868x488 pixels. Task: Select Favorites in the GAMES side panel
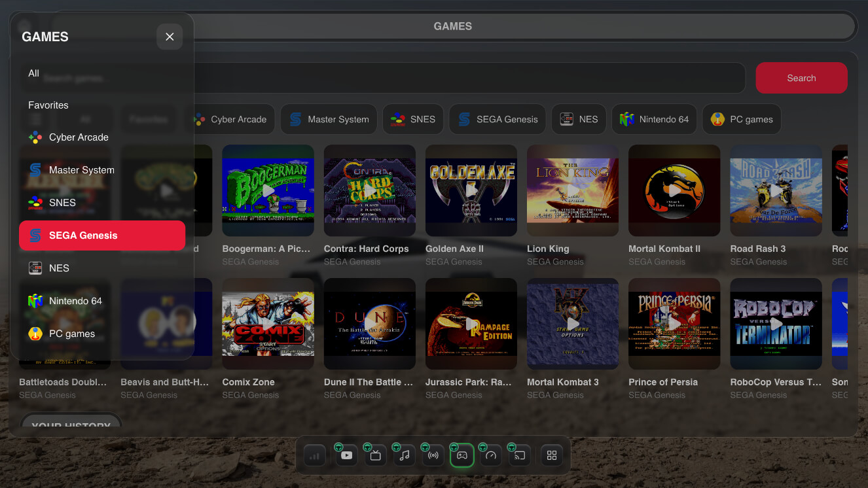tap(101, 105)
